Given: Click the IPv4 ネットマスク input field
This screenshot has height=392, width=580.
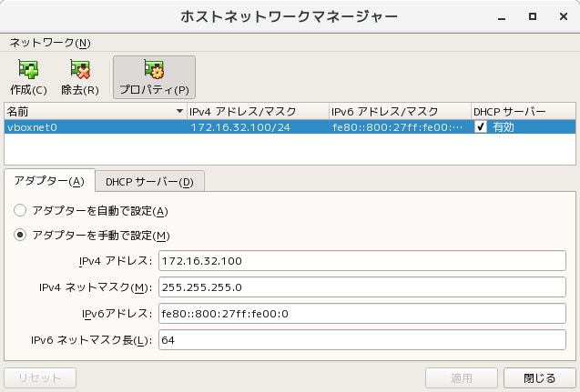Looking at the screenshot, I should click(362, 287).
